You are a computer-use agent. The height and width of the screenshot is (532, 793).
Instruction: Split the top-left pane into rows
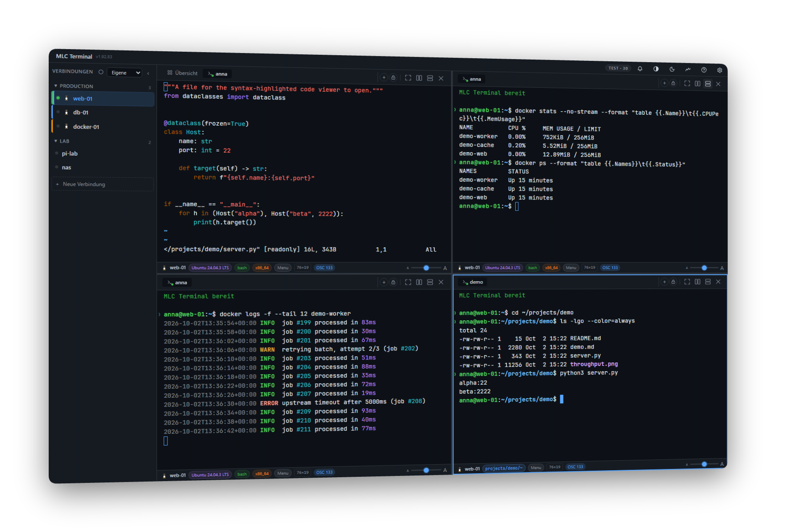tap(430, 78)
